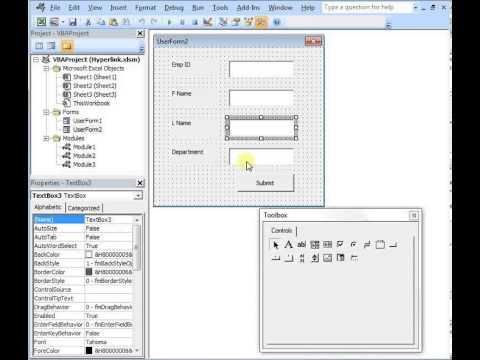The width and height of the screenshot is (480, 360).
Task: Click the Paste clipboard icon
Action: click(x=113, y=22)
